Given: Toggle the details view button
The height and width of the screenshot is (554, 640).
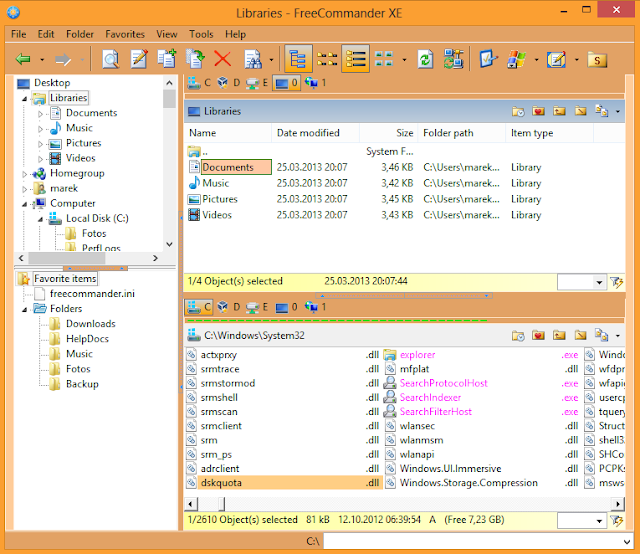Looking at the screenshot, I should [x=356, y=59].
